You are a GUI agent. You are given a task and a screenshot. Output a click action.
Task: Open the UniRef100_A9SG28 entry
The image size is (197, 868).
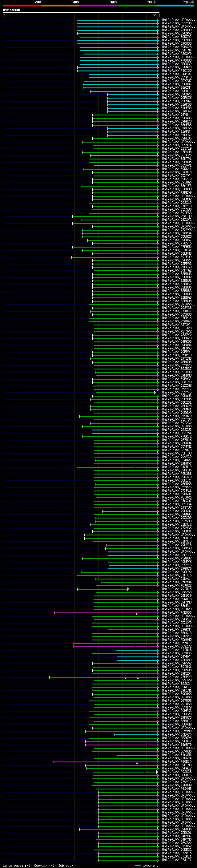coord(177,772)
